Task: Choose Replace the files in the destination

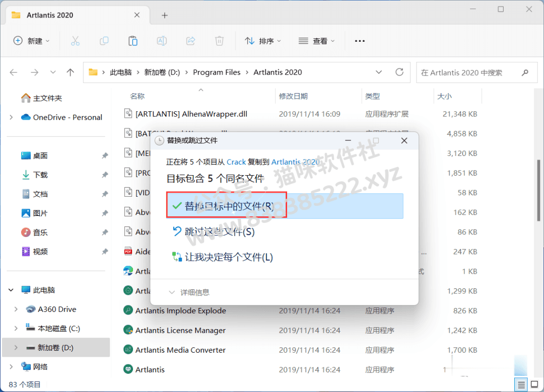Action: tap(285, 206)
